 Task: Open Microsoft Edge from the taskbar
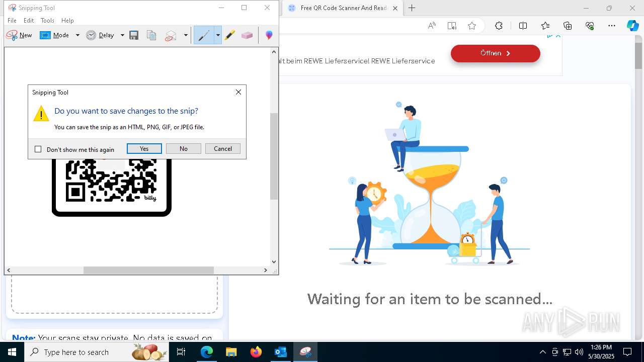[x=207, y=352]
